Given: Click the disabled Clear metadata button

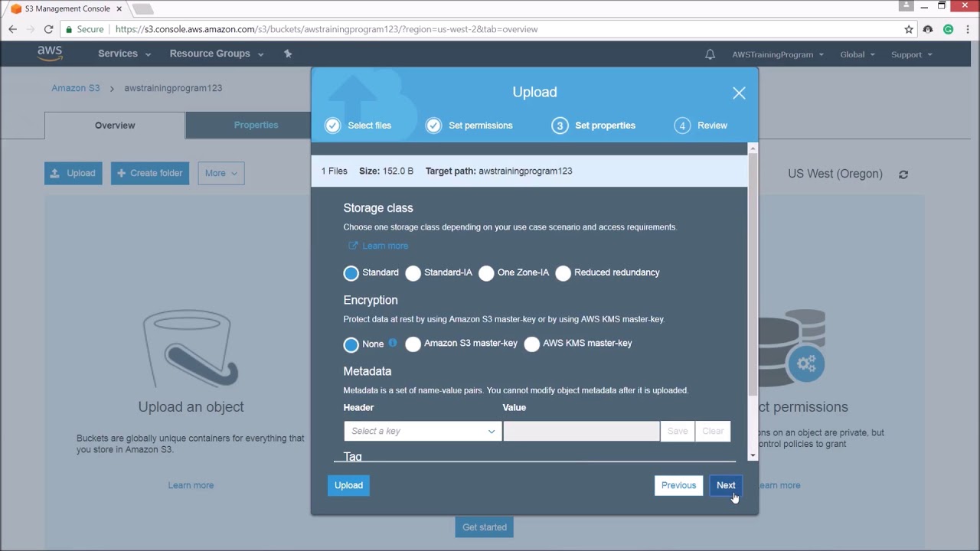Looking at the screenshot, I should (713, 431).
